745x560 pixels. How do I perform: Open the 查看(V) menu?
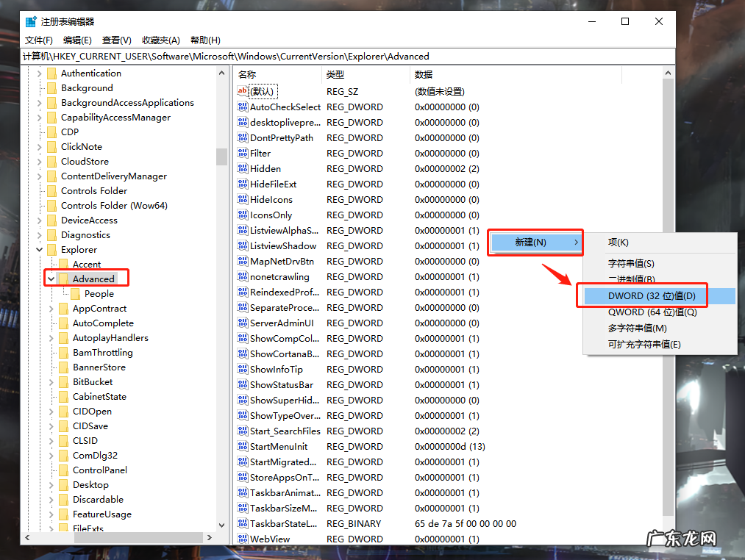click(x=116, y=40)
